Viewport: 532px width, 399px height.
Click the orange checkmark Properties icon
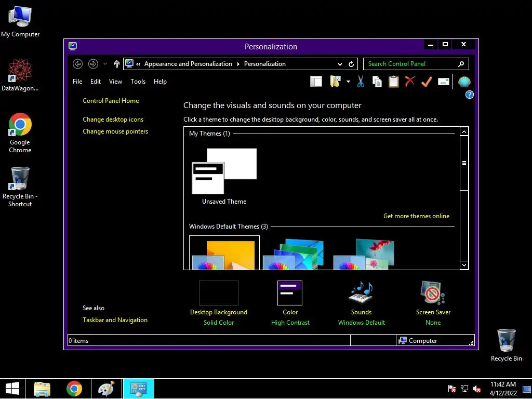click(427, 82)
